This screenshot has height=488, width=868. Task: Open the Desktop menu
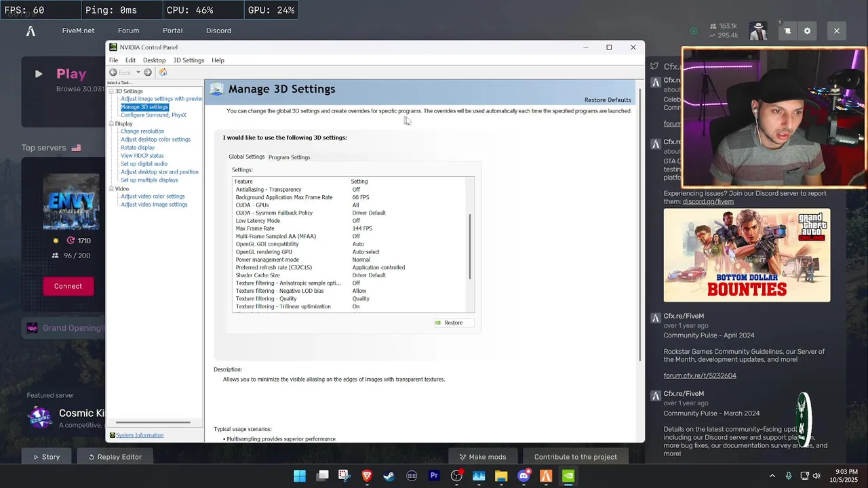(154, 60)
